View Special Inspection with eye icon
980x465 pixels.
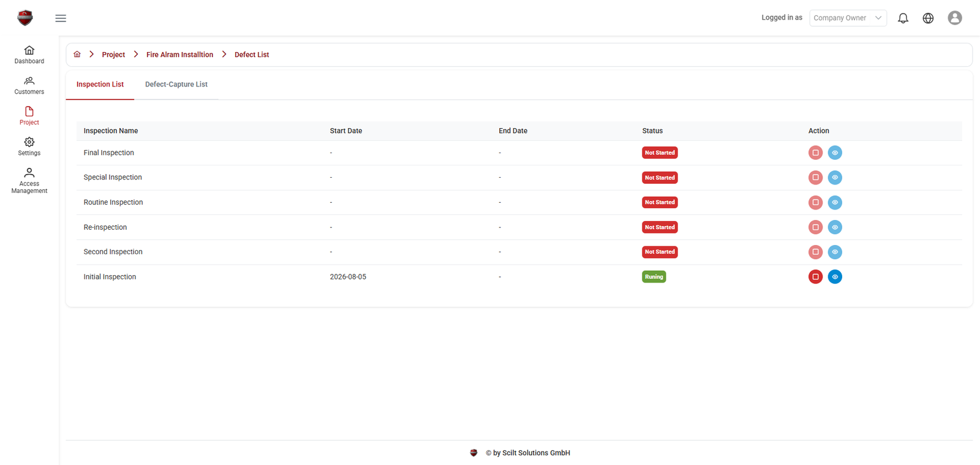(x=835, y=178)
